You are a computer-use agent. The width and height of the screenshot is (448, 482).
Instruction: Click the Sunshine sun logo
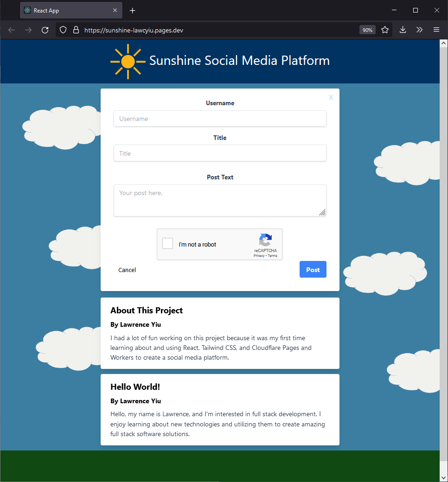point(128,61)
